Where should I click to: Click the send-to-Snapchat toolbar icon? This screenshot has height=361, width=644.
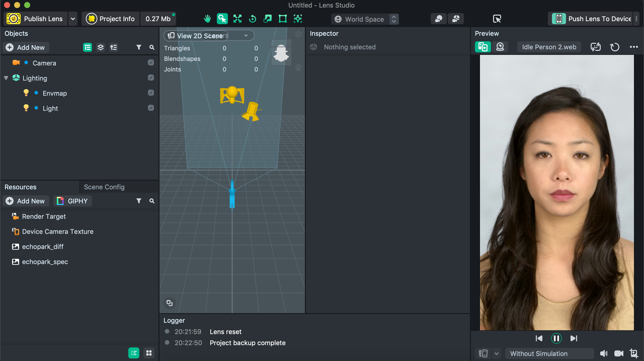point(456,19)
